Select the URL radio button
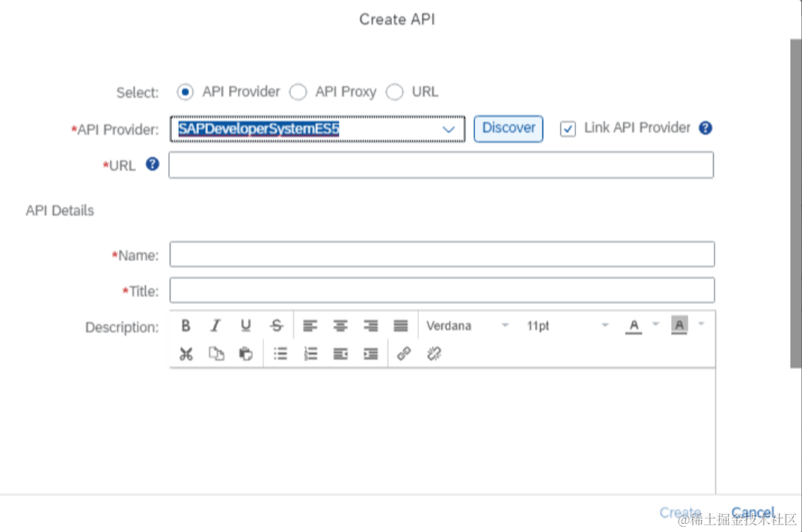Viewport: 802px width, 532px height. click(x=394, y=92)
